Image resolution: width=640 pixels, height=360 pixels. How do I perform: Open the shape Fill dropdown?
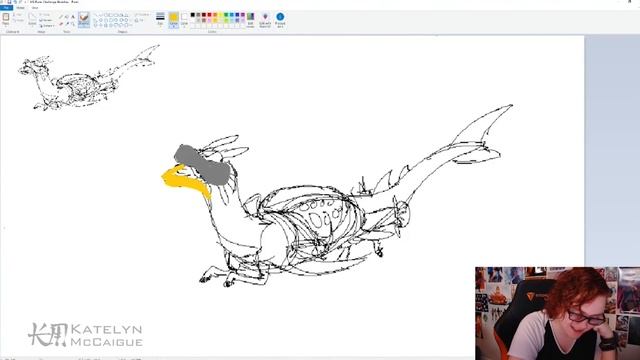139,20
